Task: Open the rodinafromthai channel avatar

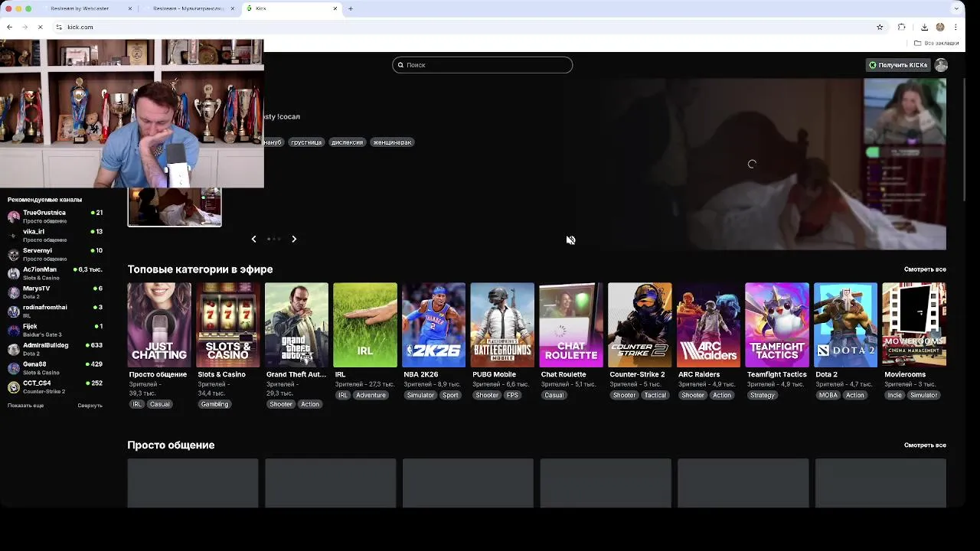Action: (13, 311)
